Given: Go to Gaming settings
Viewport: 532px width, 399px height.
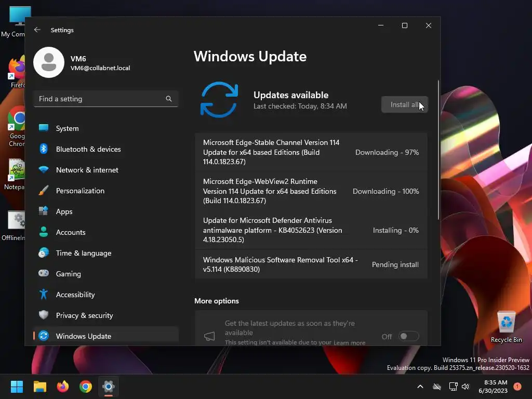Looking at the screenshot, I should point(106,274).
